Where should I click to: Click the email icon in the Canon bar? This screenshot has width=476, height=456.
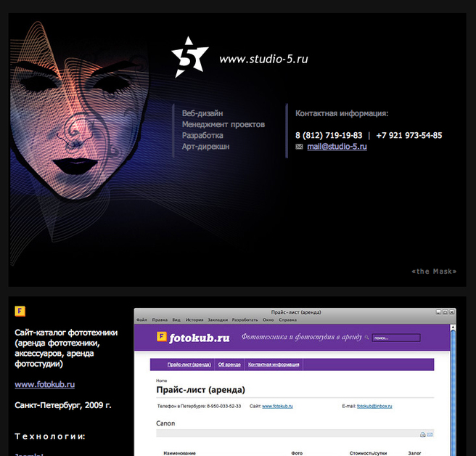(x=430, y=435)
